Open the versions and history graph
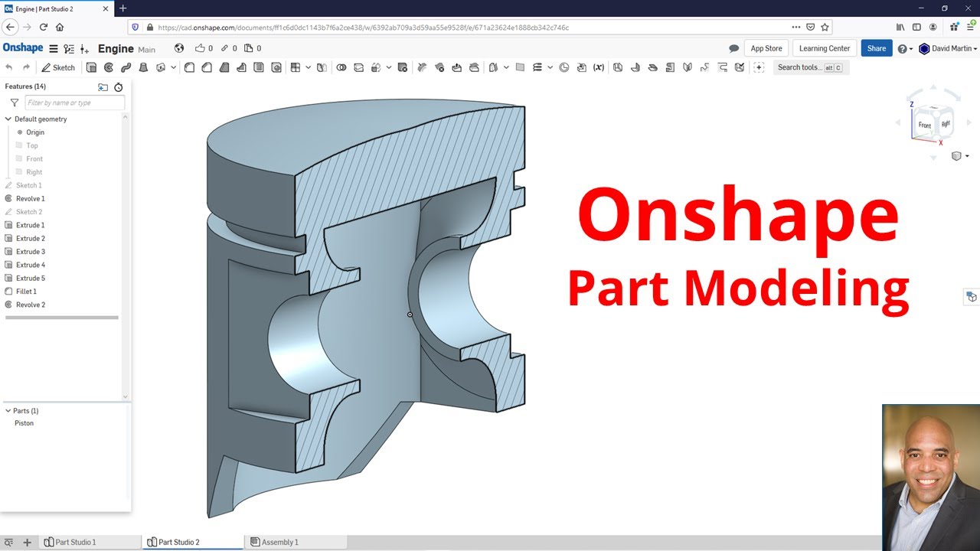 tap(69, 48)
